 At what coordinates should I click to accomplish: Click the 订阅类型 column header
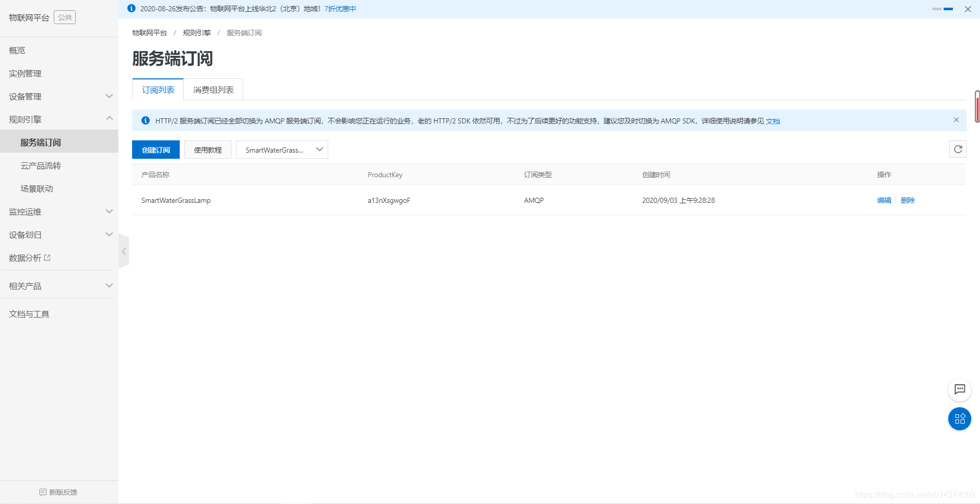[x=538, y=175]
